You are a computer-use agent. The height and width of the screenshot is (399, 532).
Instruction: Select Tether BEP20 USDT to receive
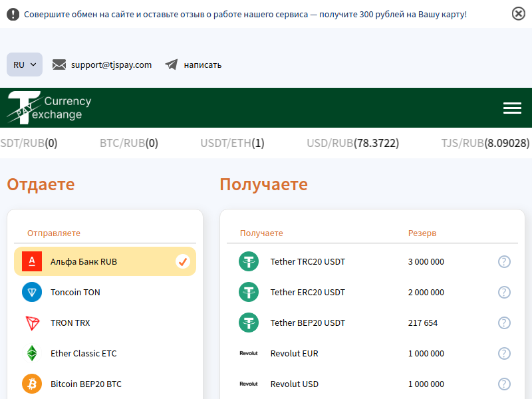point(372,323)
